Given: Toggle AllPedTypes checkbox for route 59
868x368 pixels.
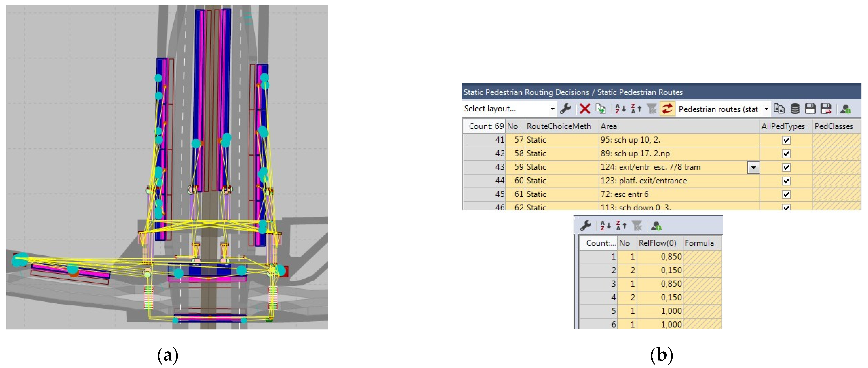Looking at the screenshot, I should [x=786, y=167].
